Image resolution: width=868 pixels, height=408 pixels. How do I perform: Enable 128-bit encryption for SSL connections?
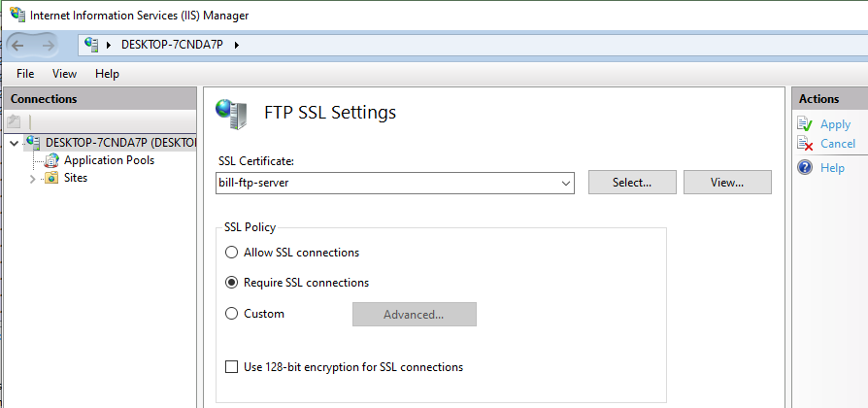point(231,367)
